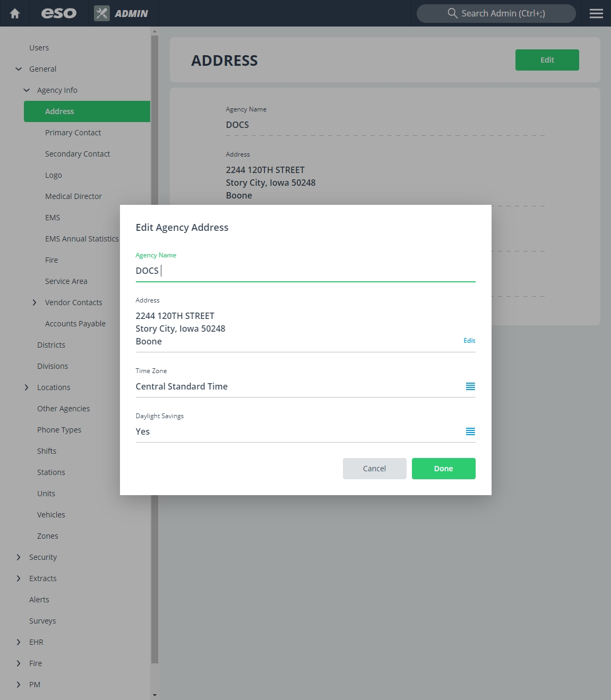Screen dimensions: 611x700
Task: Expand the Vendor Contacts section
Action: 35,302
